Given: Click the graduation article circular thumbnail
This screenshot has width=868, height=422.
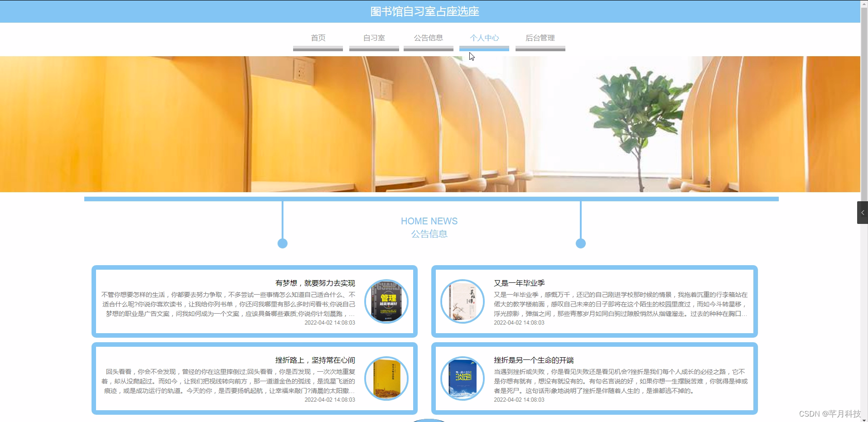Looking at the screenshot, I should [x=462, y=301].
